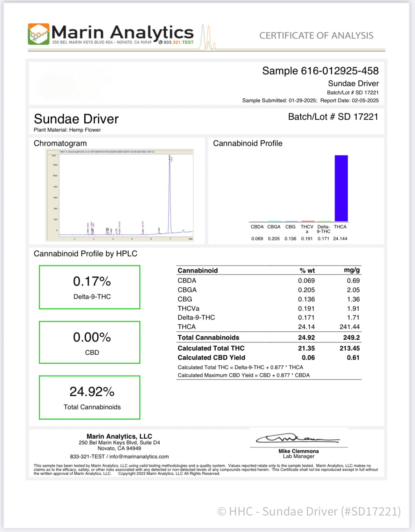The height and width of the screenshot is (532, 415).
Task: Click the phone icon beside 833.321.TEST
Action: coord(160,42)
